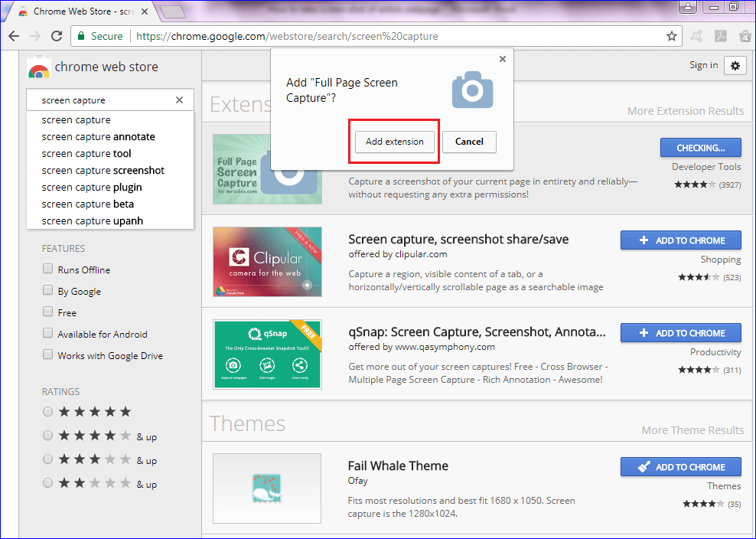756x539 pixels.
Task: Reload the current page
Action: click(x=57, y=36)
